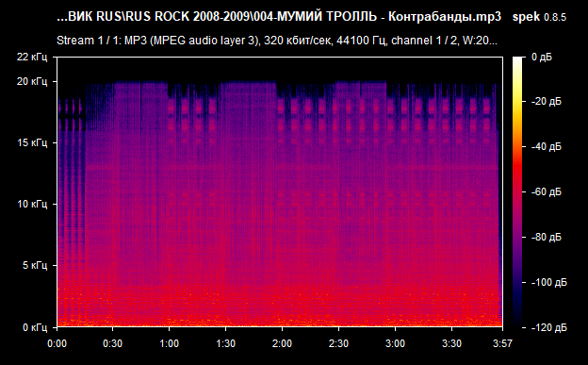
Task: Click the '2:00' time axis label
Action: point(282,343)
